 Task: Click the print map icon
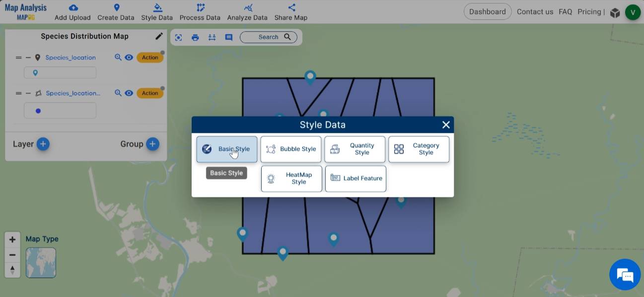[x=195, y=37]
